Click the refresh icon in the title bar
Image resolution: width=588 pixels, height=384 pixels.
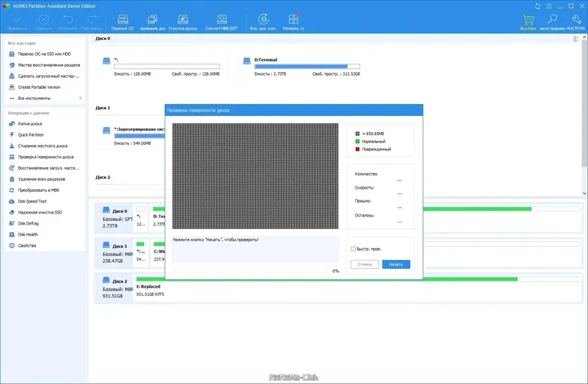coord(538,6)
